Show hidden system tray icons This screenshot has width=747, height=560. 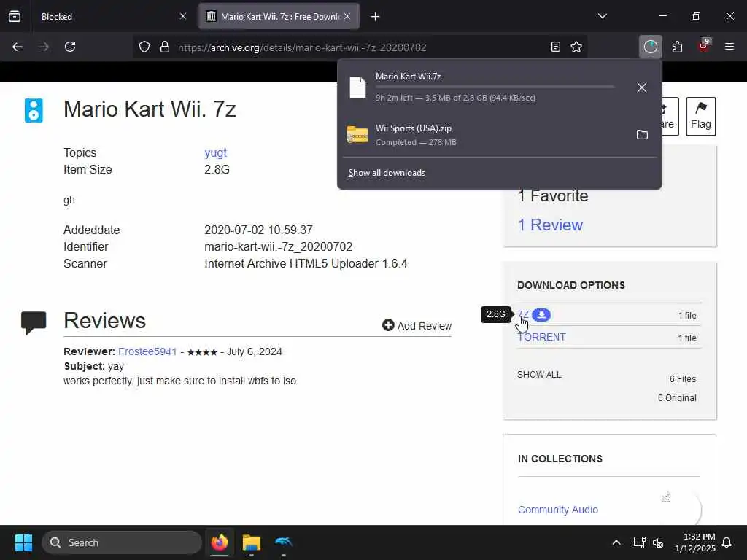click(x=616, y=542)
